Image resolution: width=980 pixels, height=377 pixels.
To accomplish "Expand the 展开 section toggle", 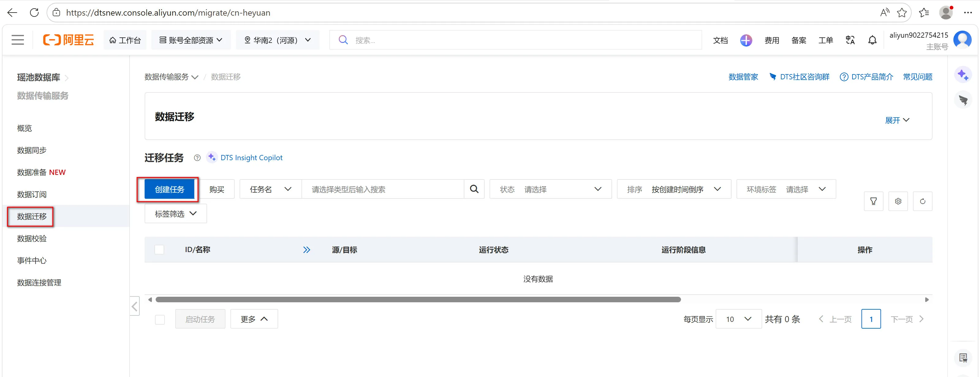I will click(897, 120).
